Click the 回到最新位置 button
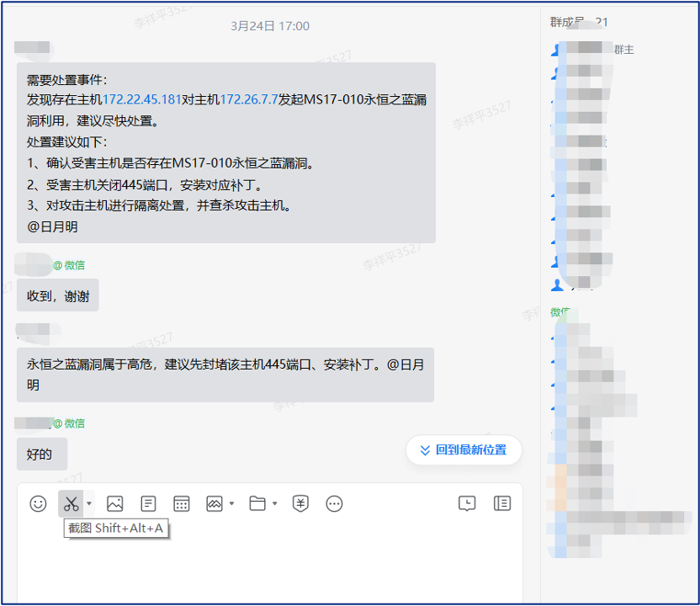The image size is (700, 606). click(x=464, y=450)
